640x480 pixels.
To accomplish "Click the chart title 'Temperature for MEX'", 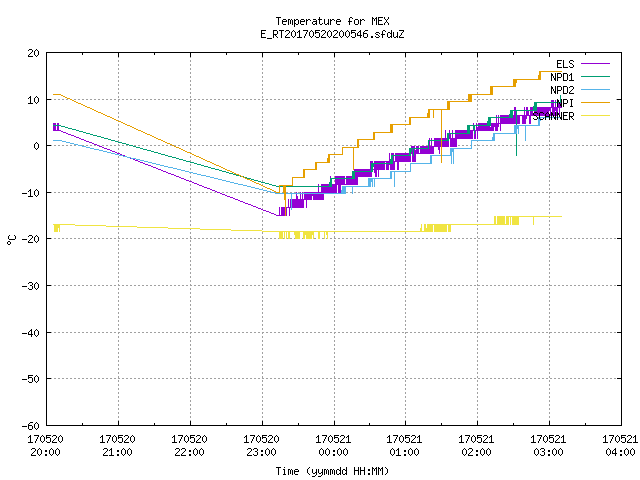I will 332,21.
